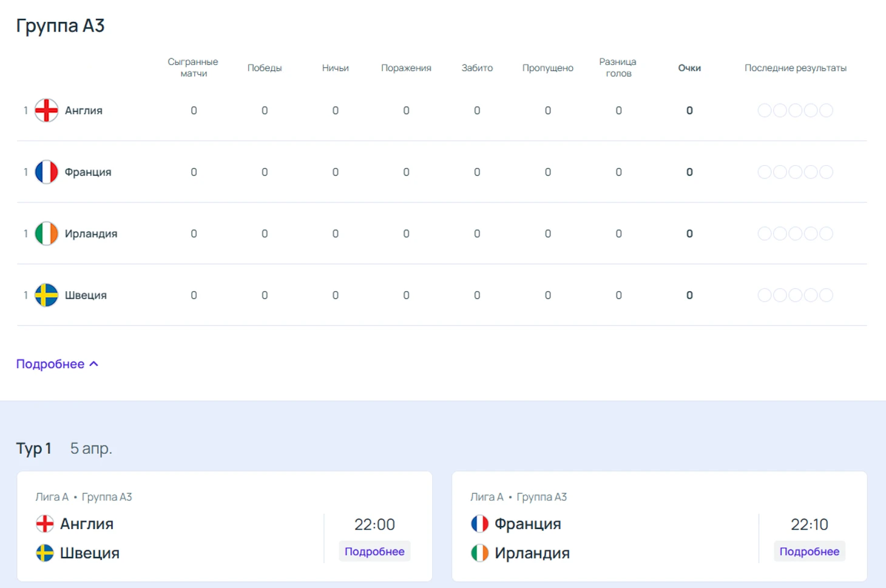Click England flag icon in standings table
886x588 pixels.
46,110
